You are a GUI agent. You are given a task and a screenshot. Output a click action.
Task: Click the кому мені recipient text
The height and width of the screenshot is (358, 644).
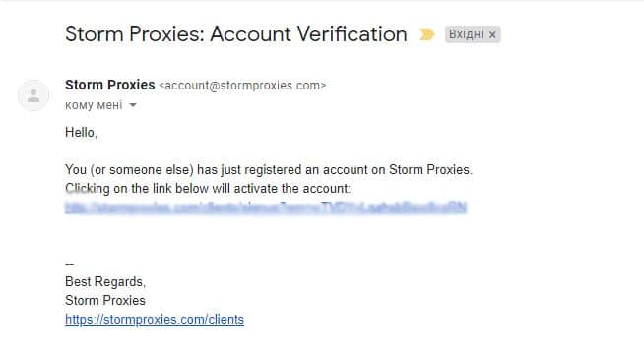click(x=94, y=105)
